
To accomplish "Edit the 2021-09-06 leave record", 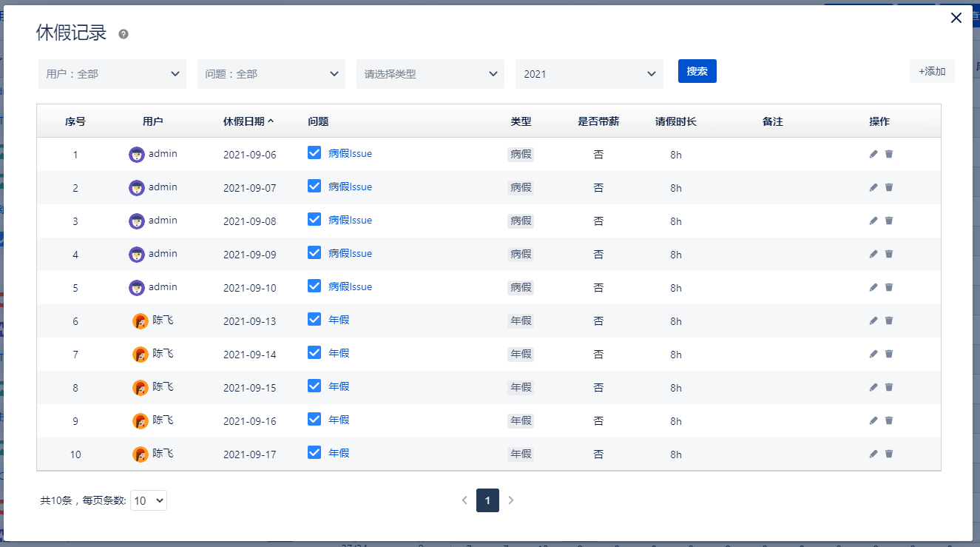I will click(x=873, y=154).
